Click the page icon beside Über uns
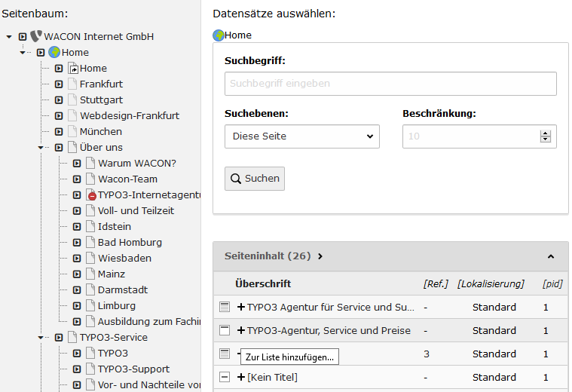The image size is (572, 392). [73, 147]
